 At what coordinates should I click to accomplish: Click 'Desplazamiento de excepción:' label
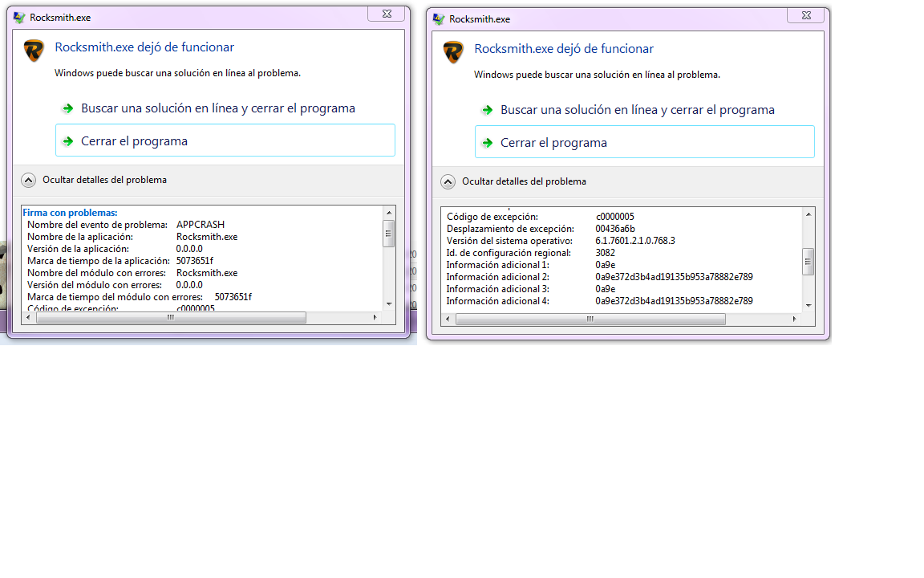510,229
